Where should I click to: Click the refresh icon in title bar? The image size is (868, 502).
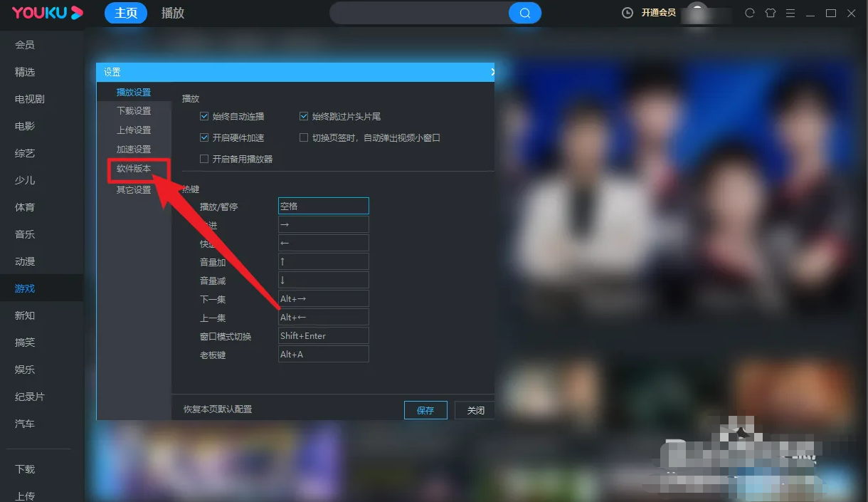(749, 13)
